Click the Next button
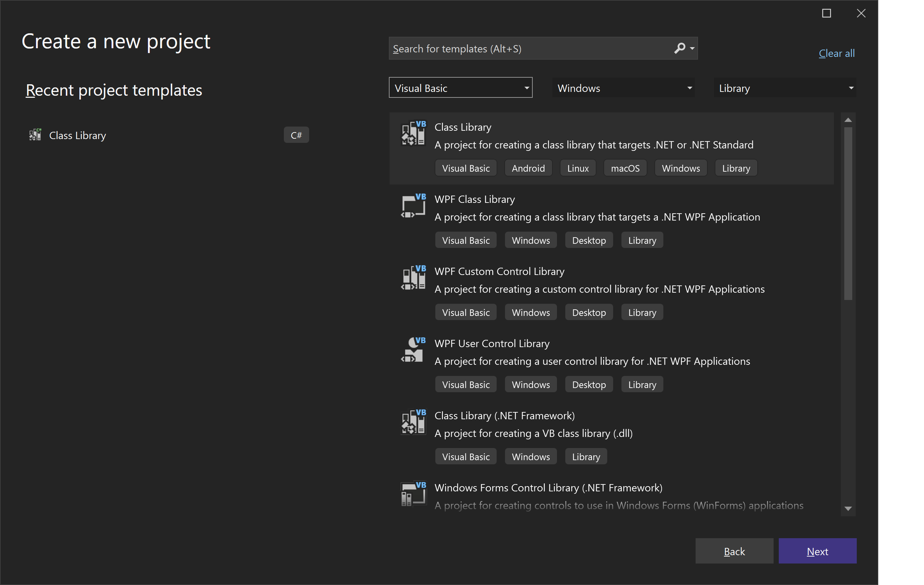The width and height of the screenshot is (924, 585). coord(817,551)
